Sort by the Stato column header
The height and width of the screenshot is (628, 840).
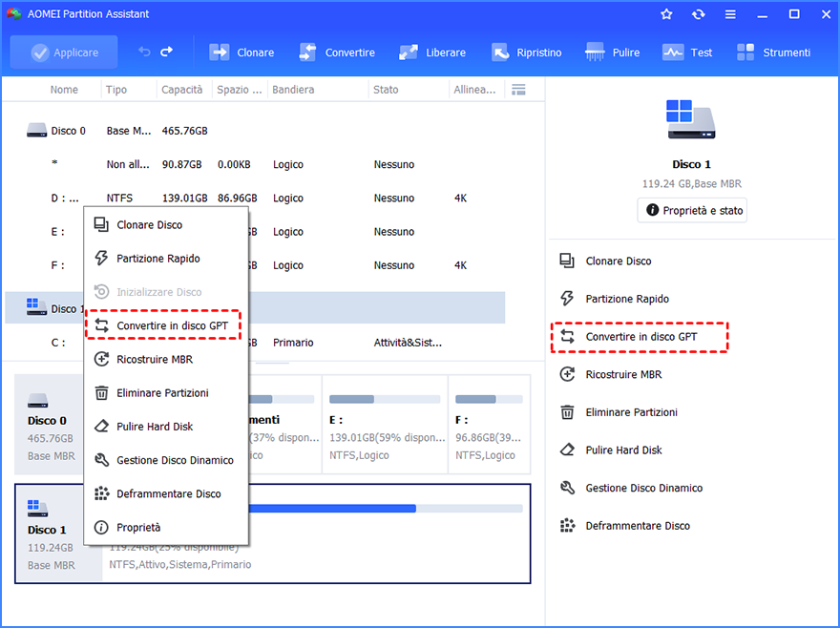pos(386,90)
